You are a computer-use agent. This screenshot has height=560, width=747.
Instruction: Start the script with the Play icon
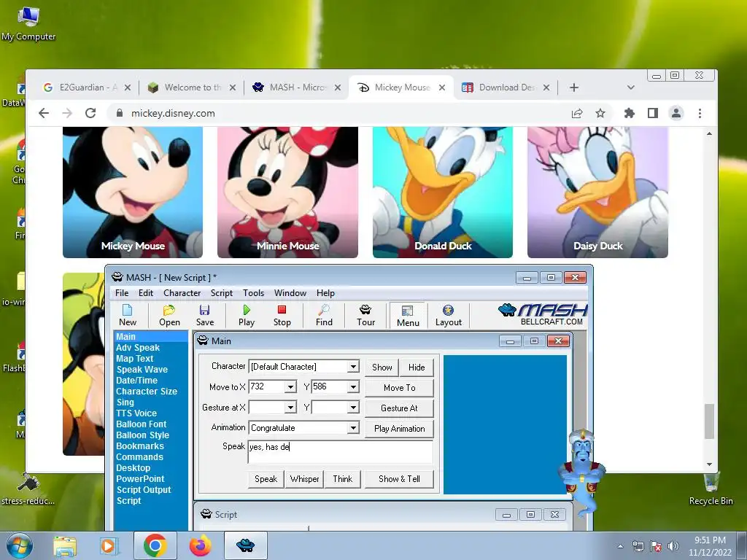pyautogui.click(x=247, y=315)
